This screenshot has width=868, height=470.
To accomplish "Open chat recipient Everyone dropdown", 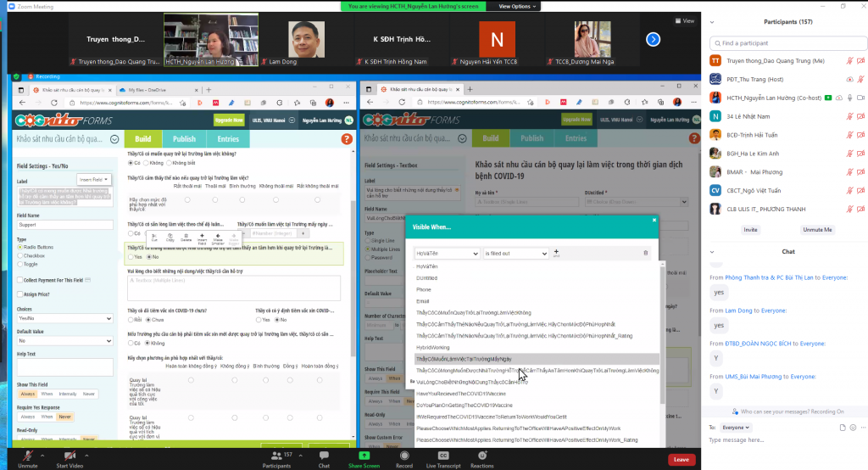I will click(x=736, y=428).
